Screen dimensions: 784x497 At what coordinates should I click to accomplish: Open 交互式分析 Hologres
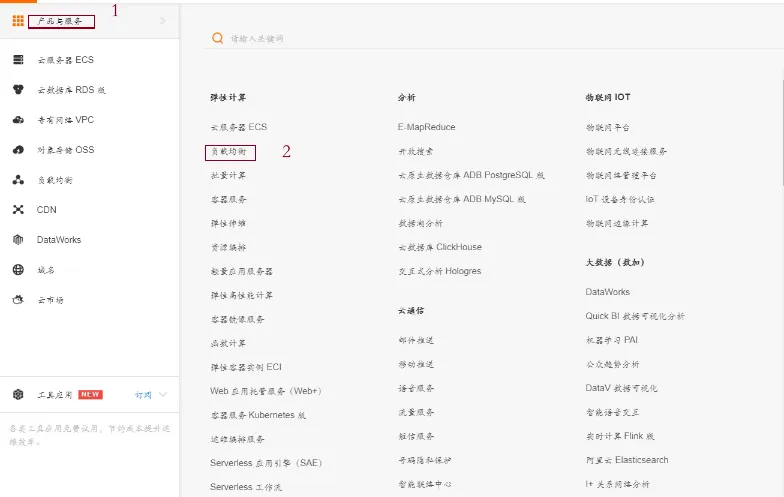point(440,271)
